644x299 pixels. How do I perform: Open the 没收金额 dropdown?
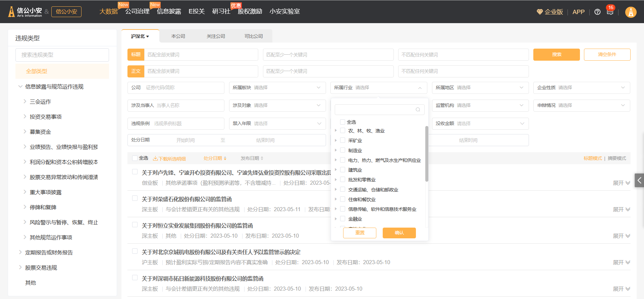[480, 123]
